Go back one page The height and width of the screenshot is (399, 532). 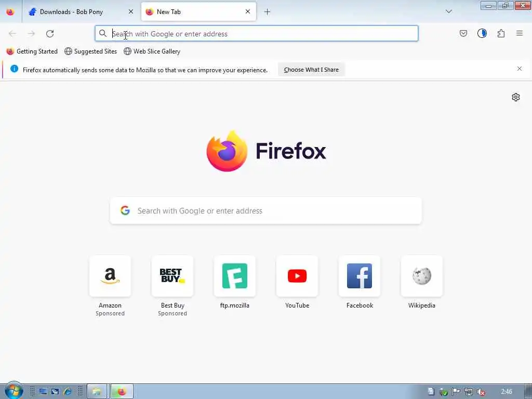(x=12, y=34)
